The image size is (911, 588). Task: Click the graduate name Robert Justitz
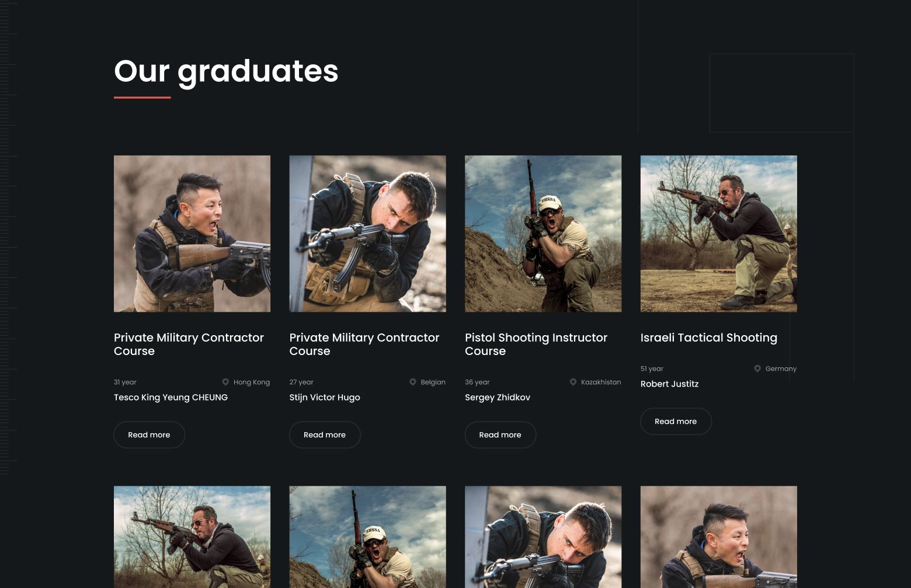pyautogui.click(x=669, y=384)
